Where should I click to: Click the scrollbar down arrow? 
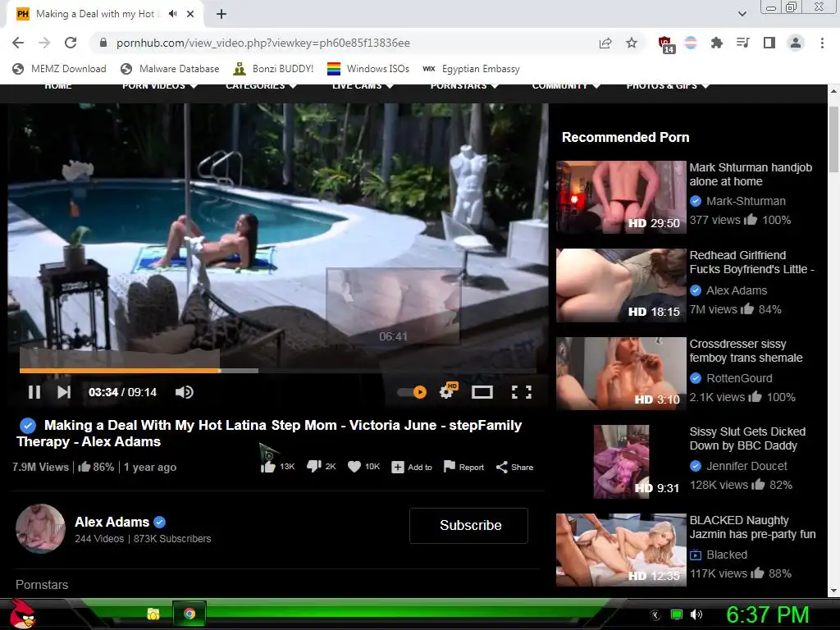point(833,591)
